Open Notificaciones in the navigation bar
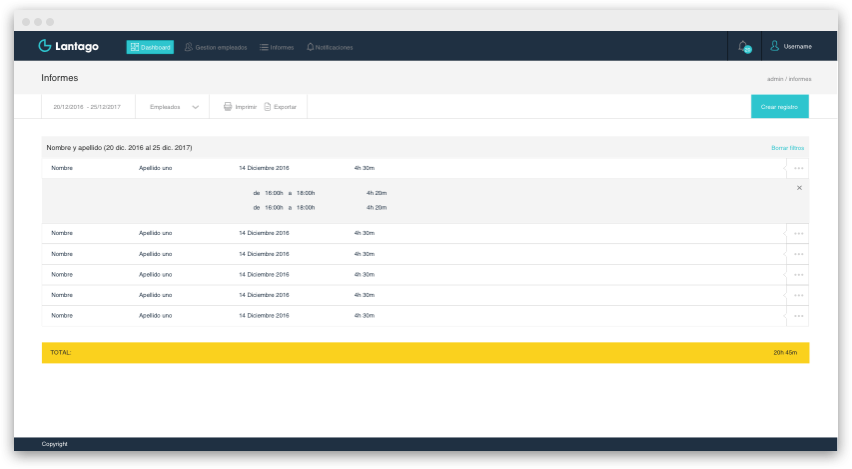Screen dimensions: 852x469 [329, 47]
